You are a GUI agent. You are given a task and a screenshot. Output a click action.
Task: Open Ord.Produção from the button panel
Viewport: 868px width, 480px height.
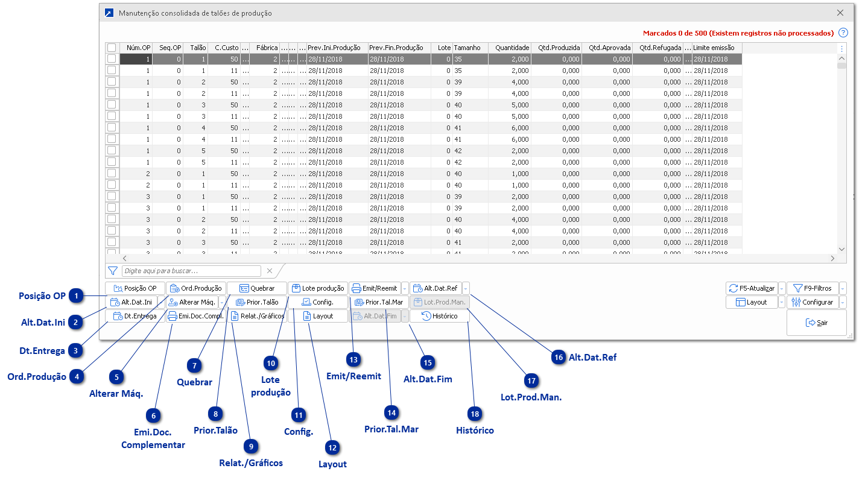(196, 288)
